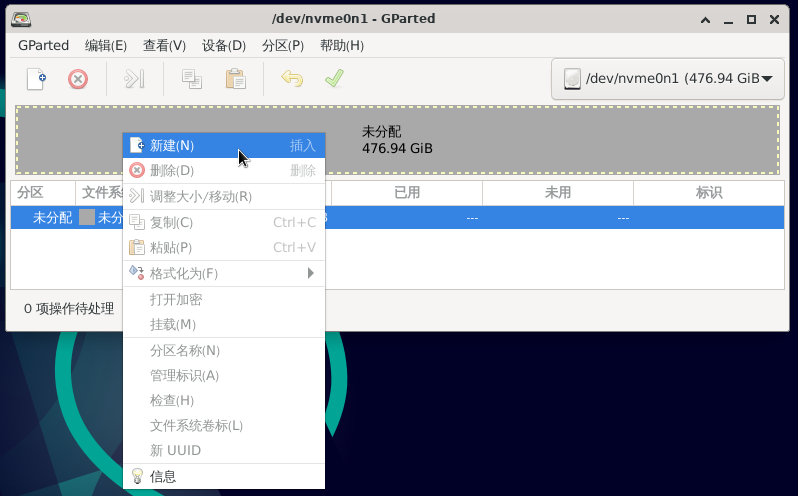Click the 未用 column header

pos(558,193)
